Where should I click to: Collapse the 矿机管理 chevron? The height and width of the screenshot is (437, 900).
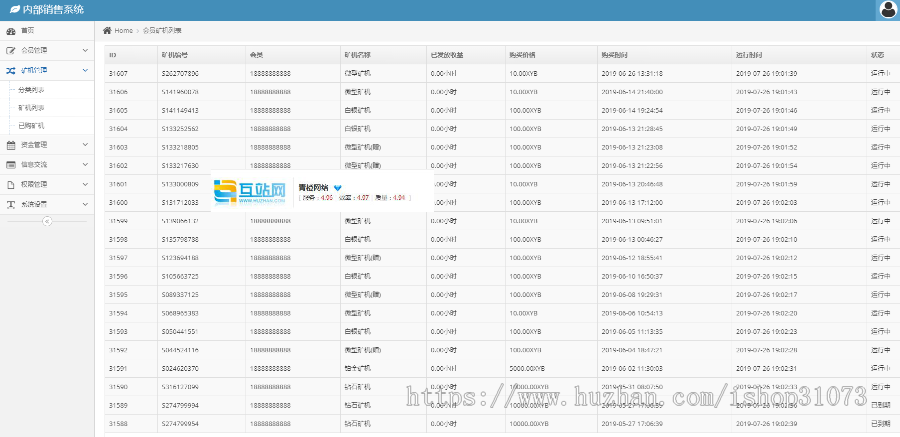(85, 71)
